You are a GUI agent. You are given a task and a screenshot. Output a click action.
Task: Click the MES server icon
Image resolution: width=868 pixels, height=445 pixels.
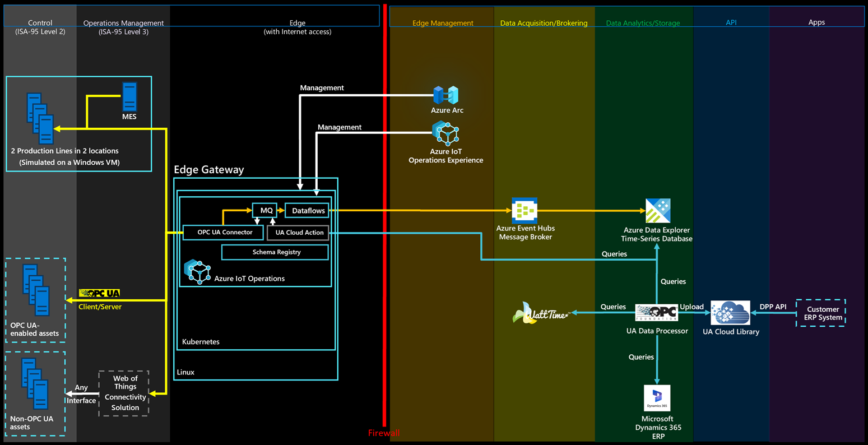click(x=129, y=96)
